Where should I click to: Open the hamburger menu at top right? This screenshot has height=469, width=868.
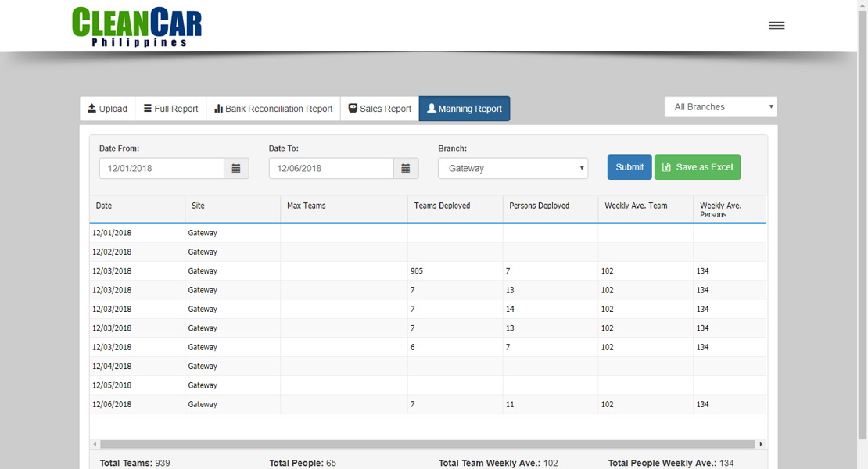[776, 24]
